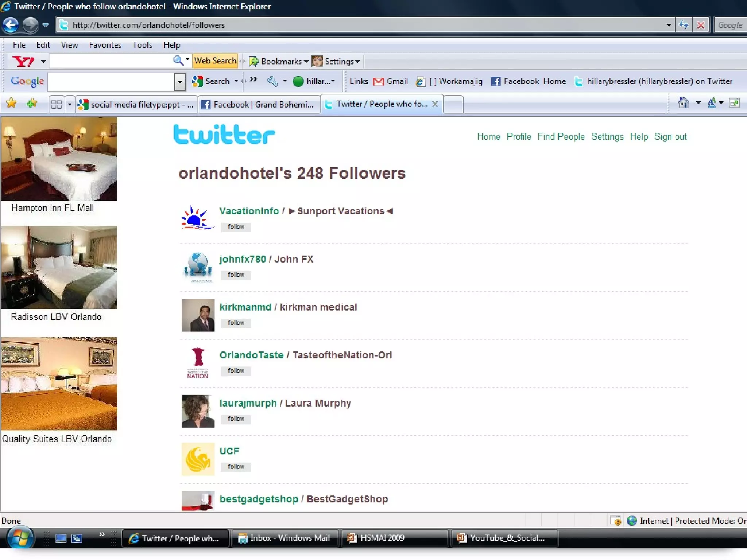The height and width of the screenshot is (560, 747).
Task: Click the Quick Tabs grid icon
Action: (x=57, y=105)
